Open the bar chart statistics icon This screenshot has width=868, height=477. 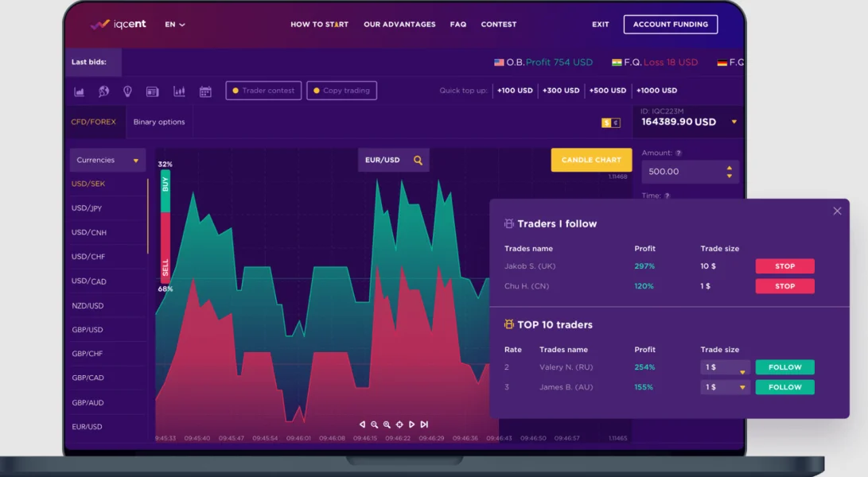click(x=79, y=91)
